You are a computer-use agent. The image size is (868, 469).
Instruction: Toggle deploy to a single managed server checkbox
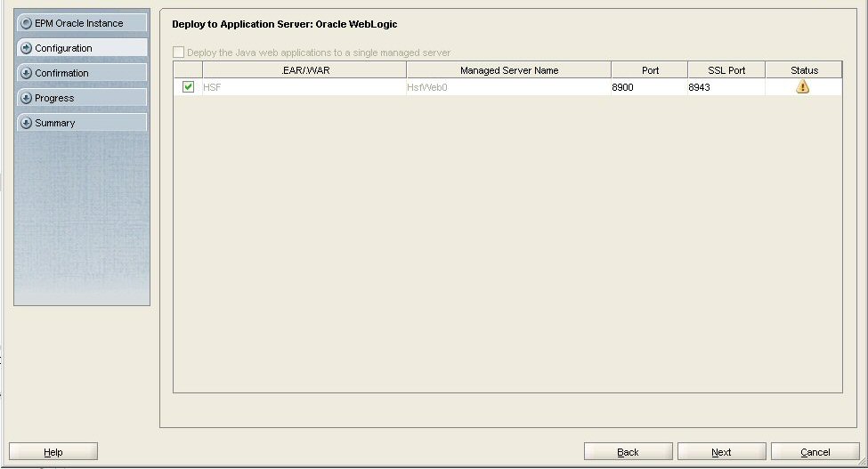click(x=178, y=53)
